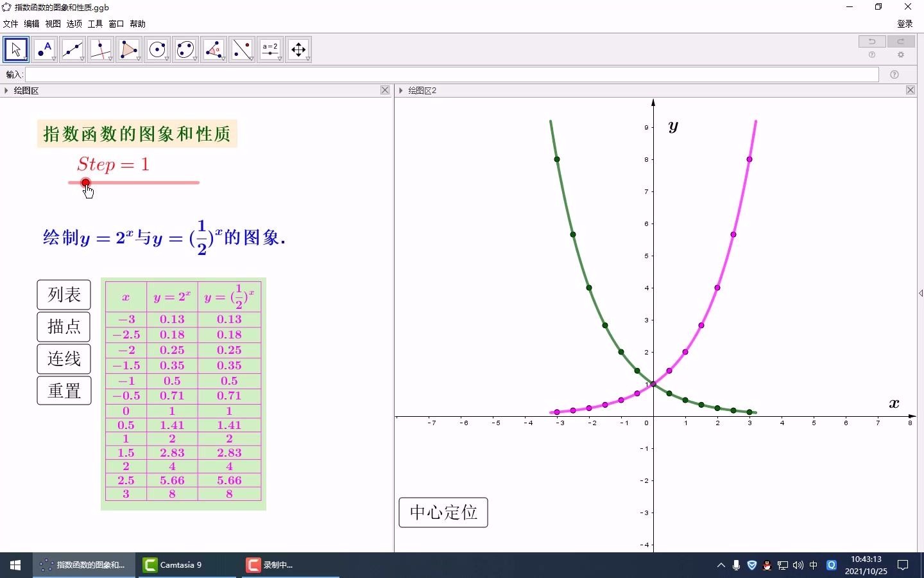The image size is (924, 578).
Task: Select the Slider a=2 tool
Action: pos(270,49)
